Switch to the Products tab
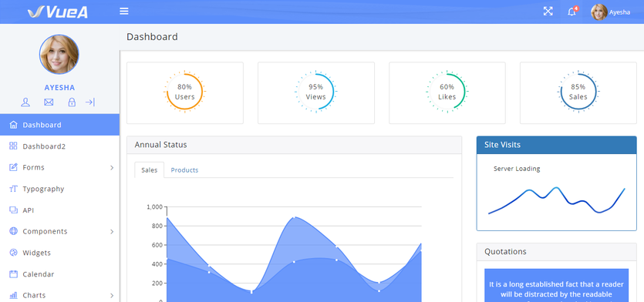 pos(184,169)
